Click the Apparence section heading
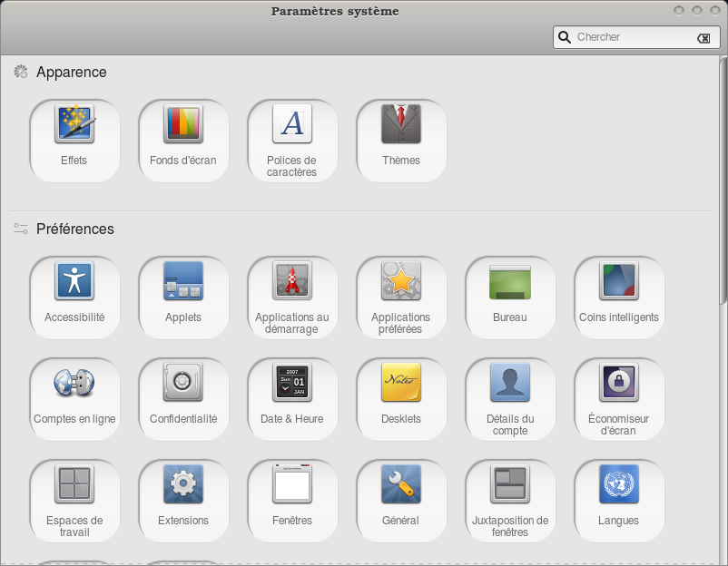Viewport: 728px width, 566px height. (72, 73)
